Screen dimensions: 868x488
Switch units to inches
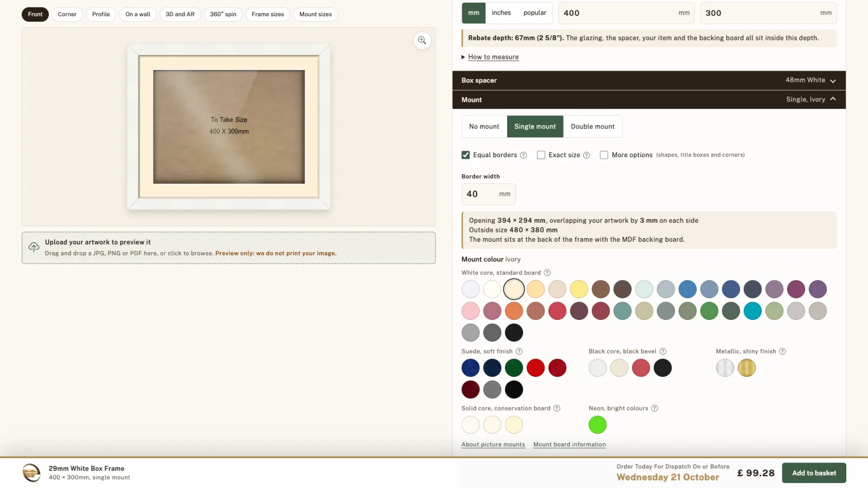[x=501, y=13]
